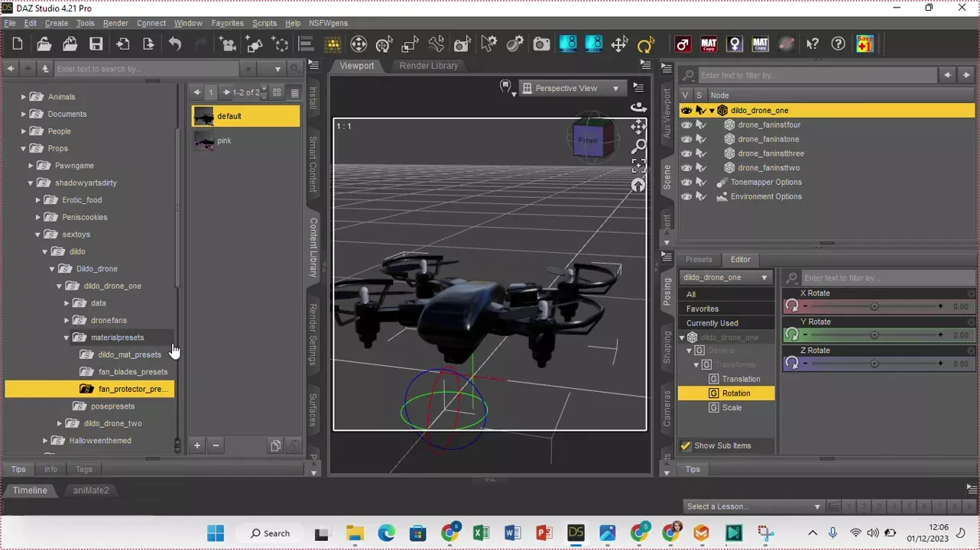Click the Excel icon in Windows taskbar
Screen dimensions: 980x550
click(x=481, y=533)
